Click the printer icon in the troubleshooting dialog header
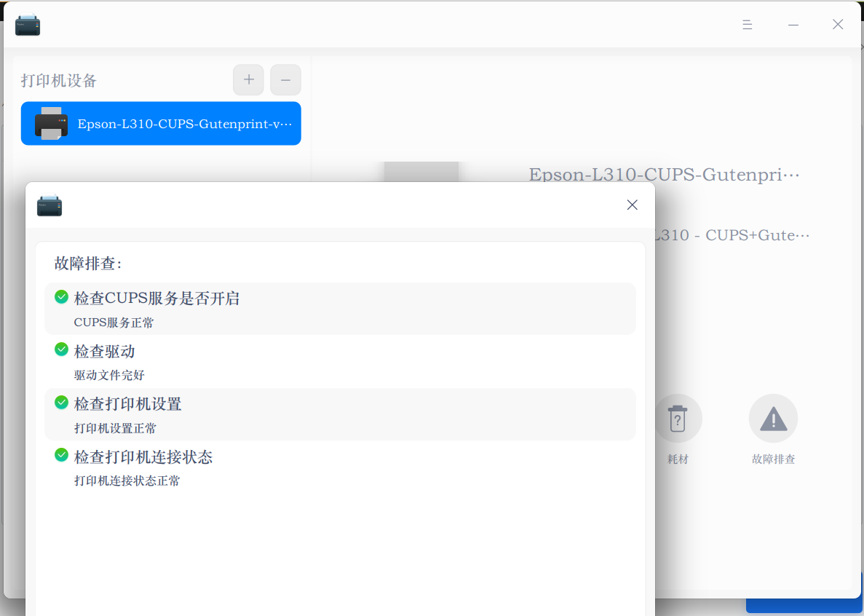Image resolution: width=864 pixels, height=616 pixels. point(49,205)
